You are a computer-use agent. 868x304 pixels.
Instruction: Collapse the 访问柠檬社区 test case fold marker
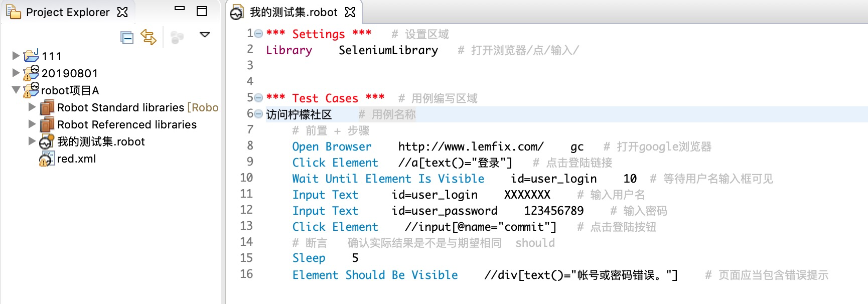coord(258,114)
